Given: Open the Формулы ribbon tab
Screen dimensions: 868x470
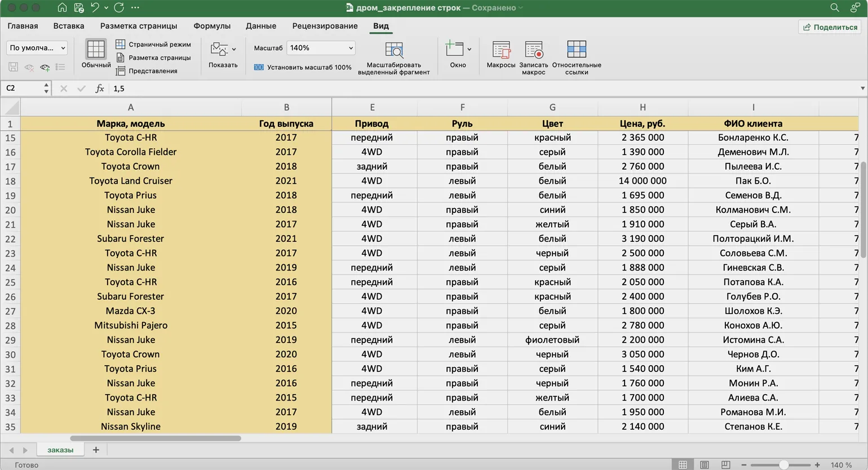Looking at the screenshot, I should coord(212,26).
